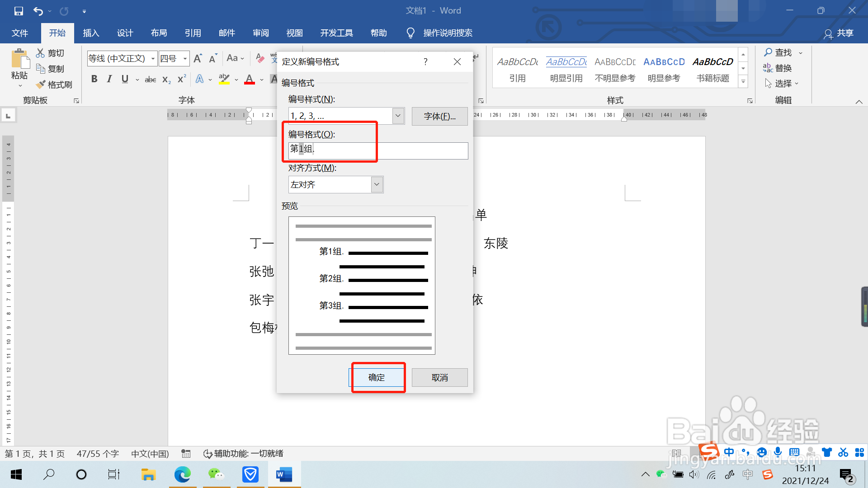Click the Undo arrow icon
The height and width of the screenshot is (488, 868).
point(38,11)
